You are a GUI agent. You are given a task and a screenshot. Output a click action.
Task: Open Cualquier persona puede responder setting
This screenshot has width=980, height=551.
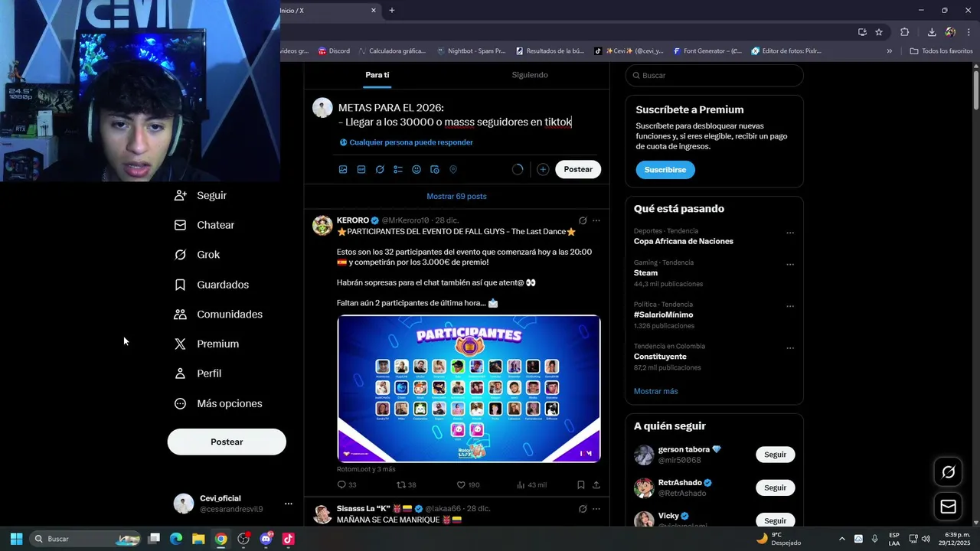tap(406, 142)
